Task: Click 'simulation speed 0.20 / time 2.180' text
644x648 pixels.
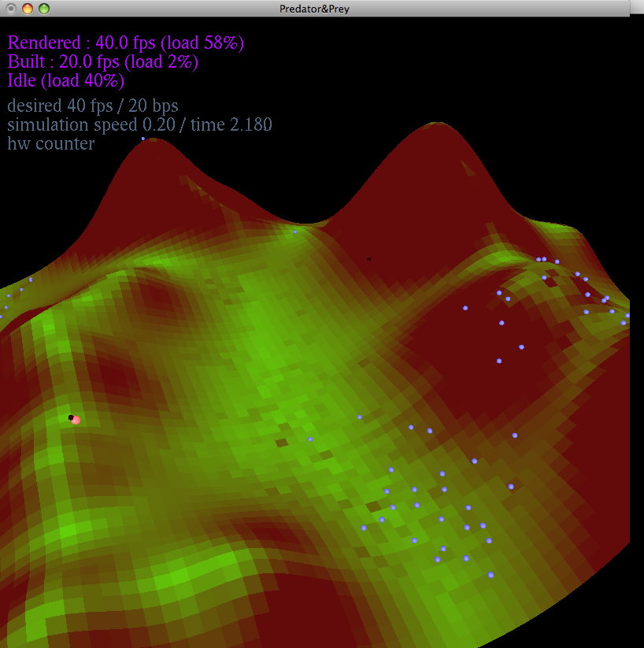Action: click(x=139, y=125)
